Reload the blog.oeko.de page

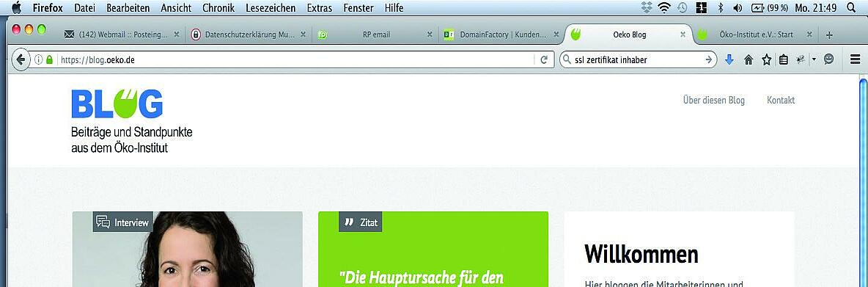[544, 60]
